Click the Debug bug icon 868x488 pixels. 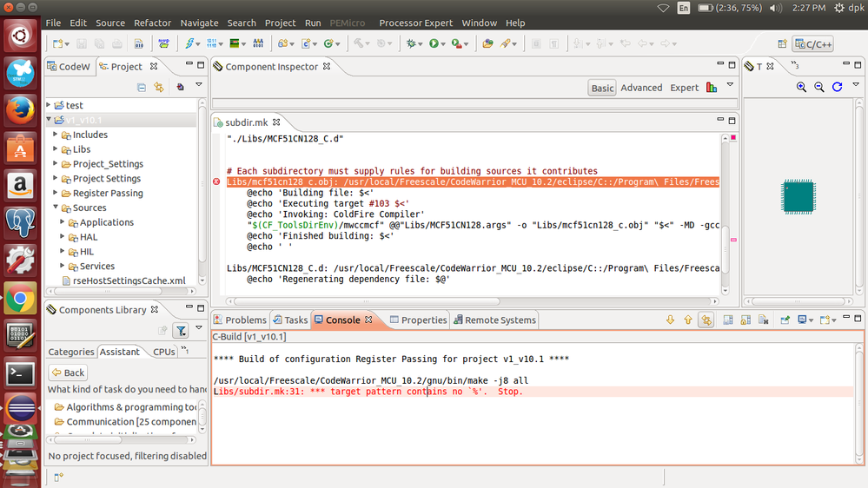(x=411, y=43)
